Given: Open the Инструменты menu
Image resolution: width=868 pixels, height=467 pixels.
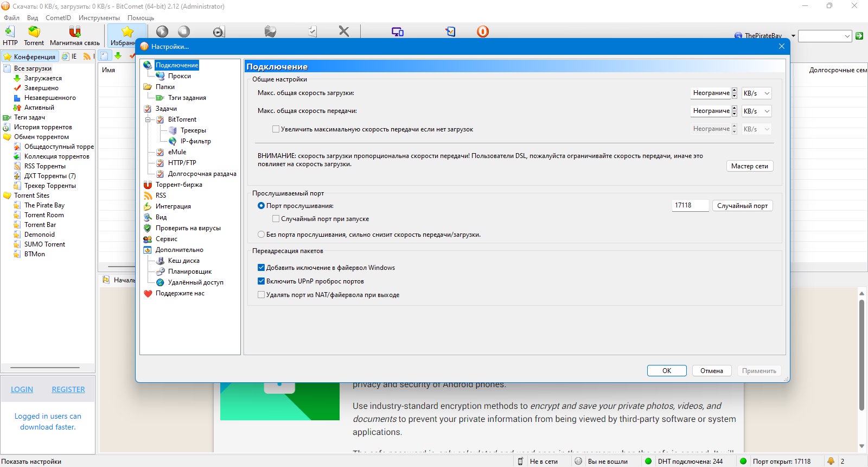Looking at the screenshot, I should (99, 18).
